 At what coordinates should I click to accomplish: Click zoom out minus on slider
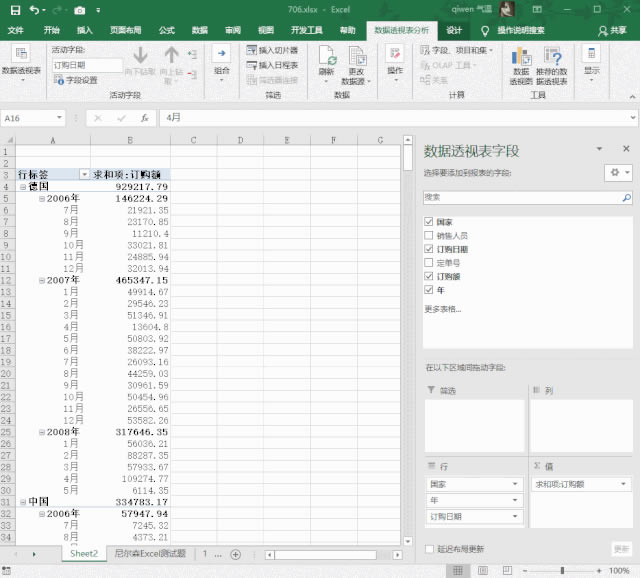[525, 571]
